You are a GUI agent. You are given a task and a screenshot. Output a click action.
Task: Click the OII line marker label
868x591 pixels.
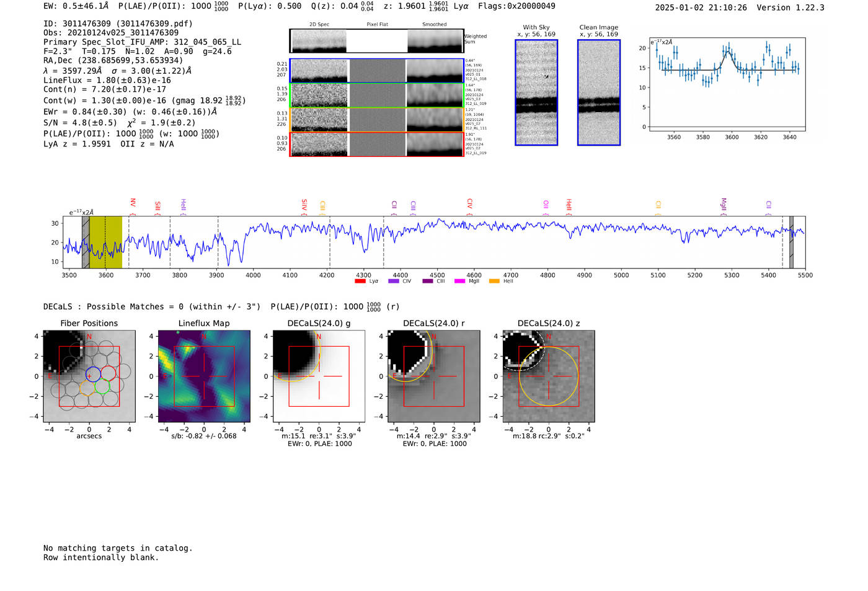pyautogui.click(x=546, y=205)
